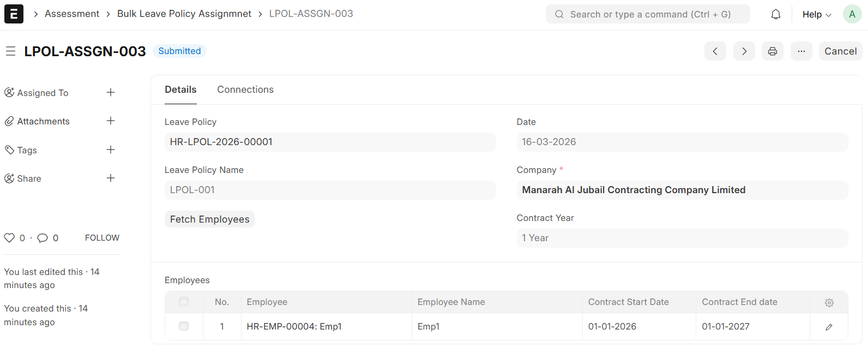Select all employees header checkbox
Viewport: 868px width, 353px height.
point(184,302)
